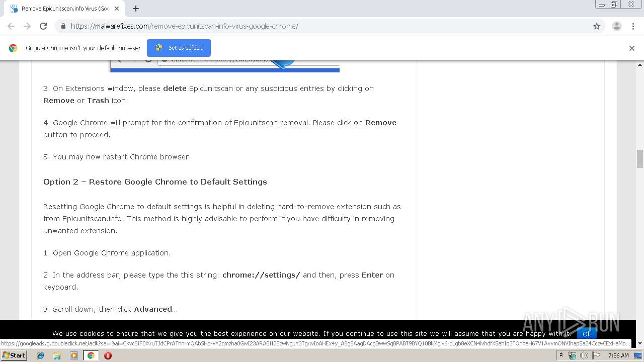Open Chrome three-dot menu

tap(633, 26)
